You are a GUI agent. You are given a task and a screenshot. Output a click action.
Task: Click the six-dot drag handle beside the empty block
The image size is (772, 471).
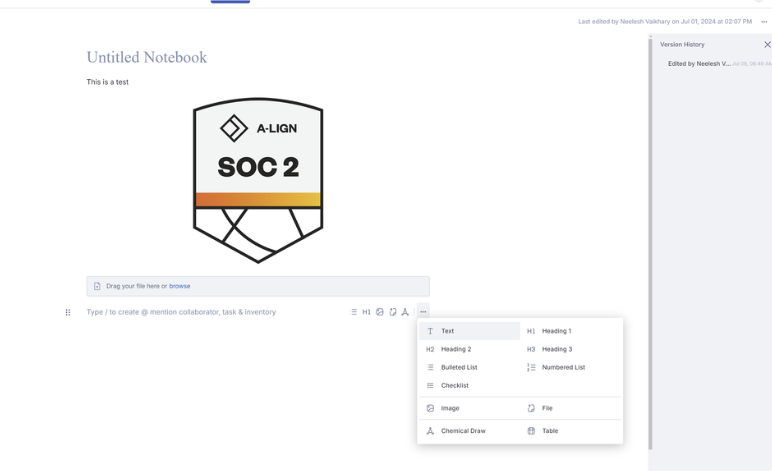click(68, 313)
